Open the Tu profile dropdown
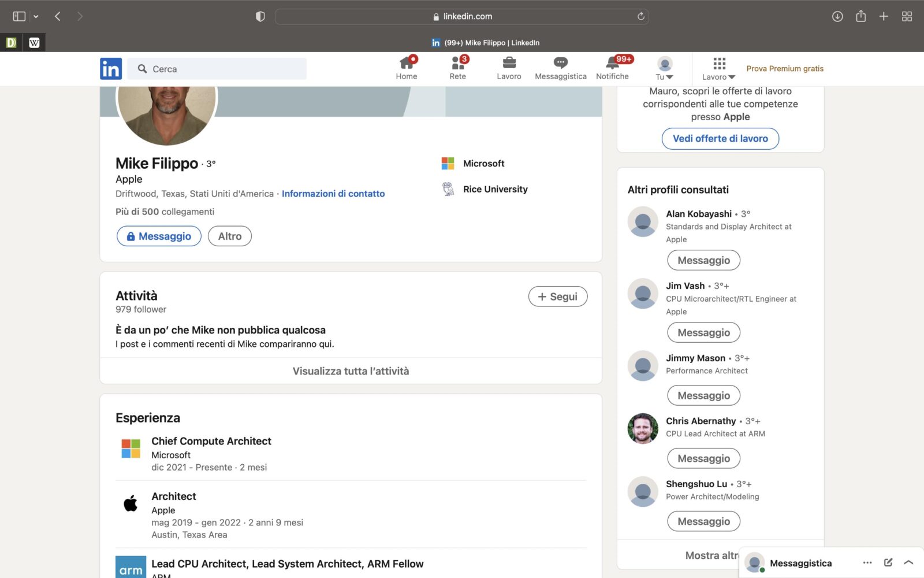 tap(665, 68)
